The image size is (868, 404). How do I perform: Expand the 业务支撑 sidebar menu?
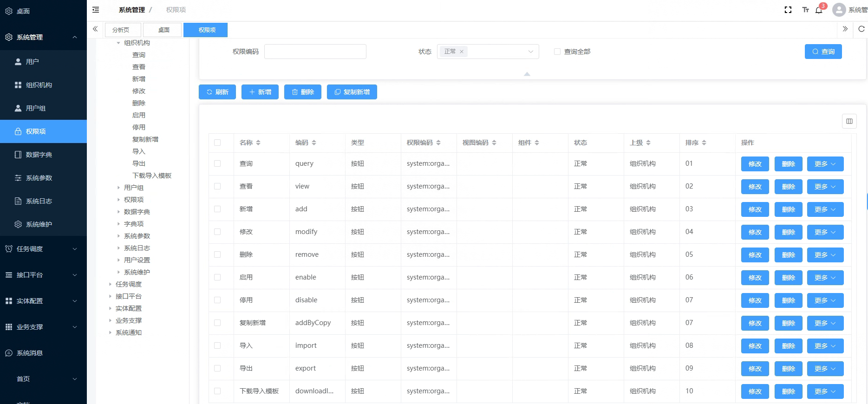43,327
